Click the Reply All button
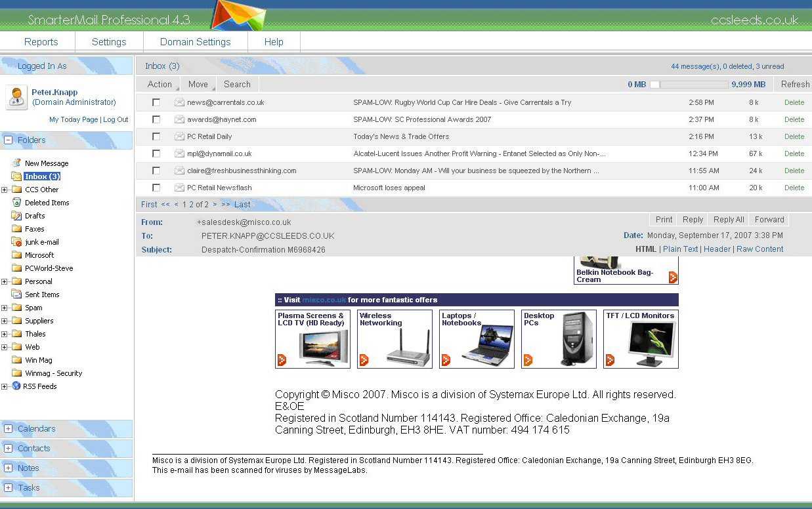This screenshot has height=509, width=812. (x=729, y=220)
